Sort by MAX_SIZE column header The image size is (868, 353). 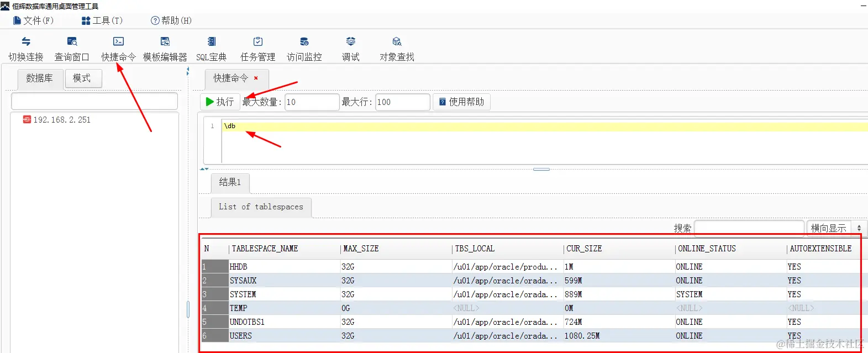396,249
